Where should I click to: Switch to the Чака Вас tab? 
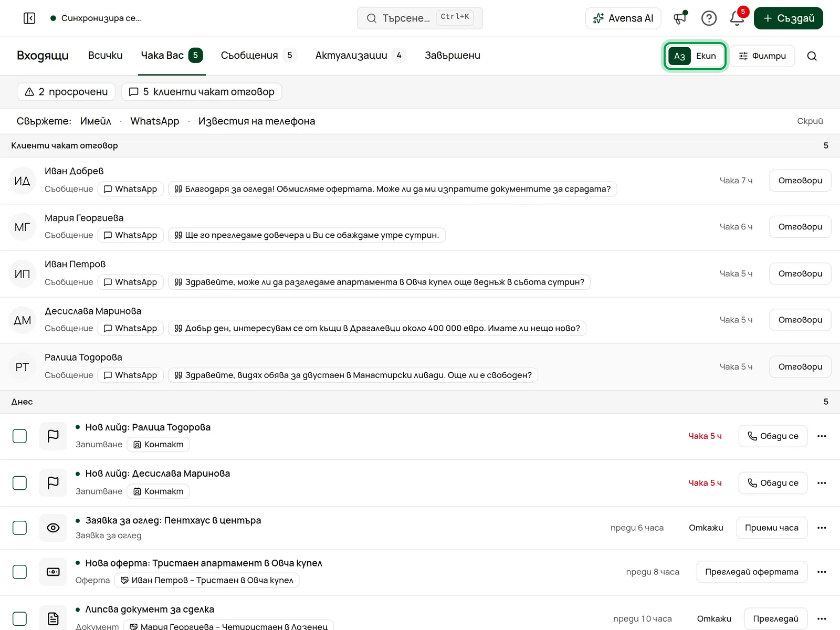[x=172, y=56]
